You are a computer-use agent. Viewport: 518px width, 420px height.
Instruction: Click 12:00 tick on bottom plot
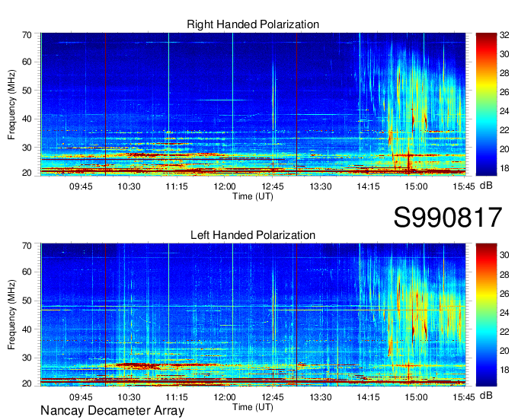click(225, 397)
